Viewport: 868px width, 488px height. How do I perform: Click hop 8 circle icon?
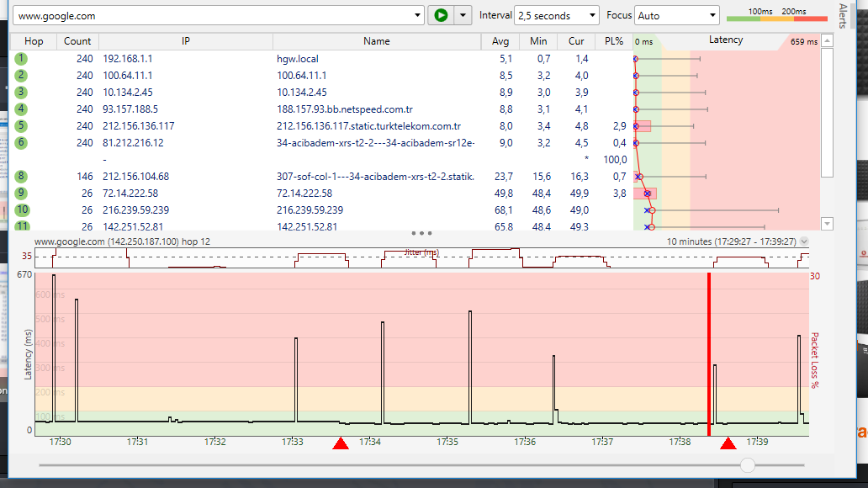pos(21,176)
